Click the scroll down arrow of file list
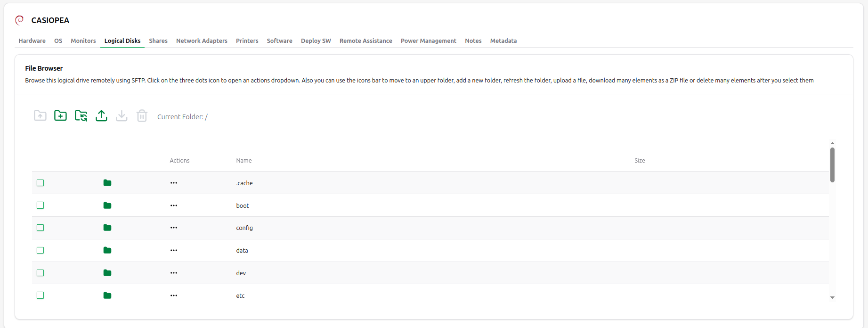 point(832,297)
